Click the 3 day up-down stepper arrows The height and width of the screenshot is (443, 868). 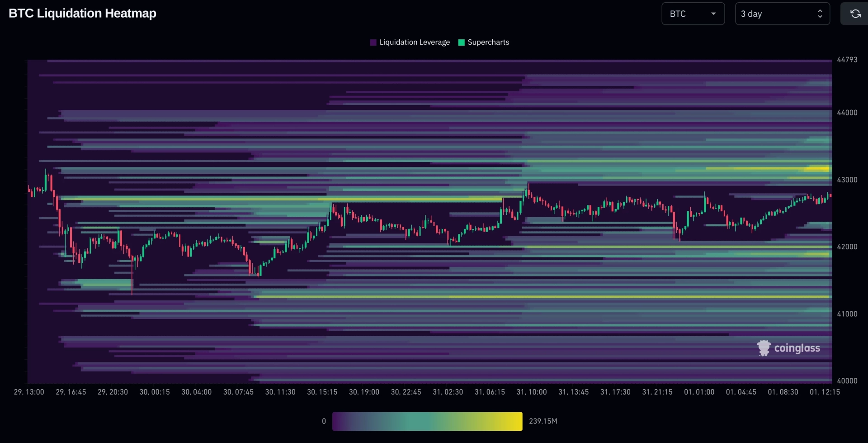(820, 14)
